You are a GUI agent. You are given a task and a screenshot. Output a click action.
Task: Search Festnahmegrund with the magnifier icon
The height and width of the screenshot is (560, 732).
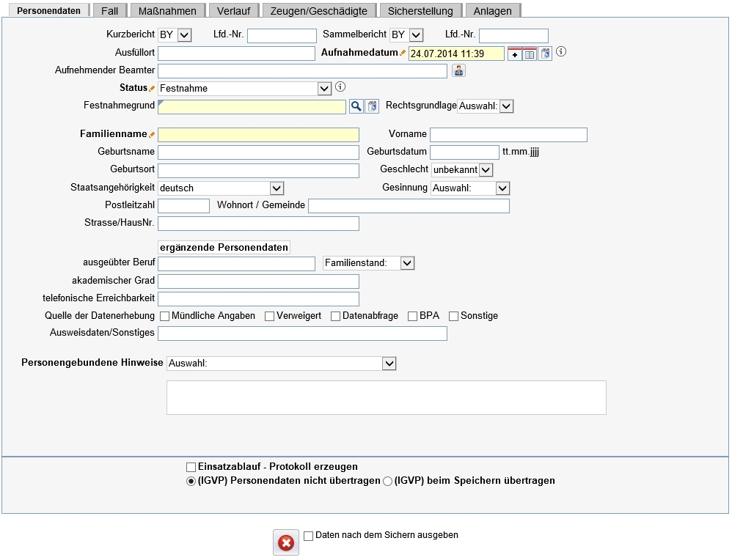point(356,106)
